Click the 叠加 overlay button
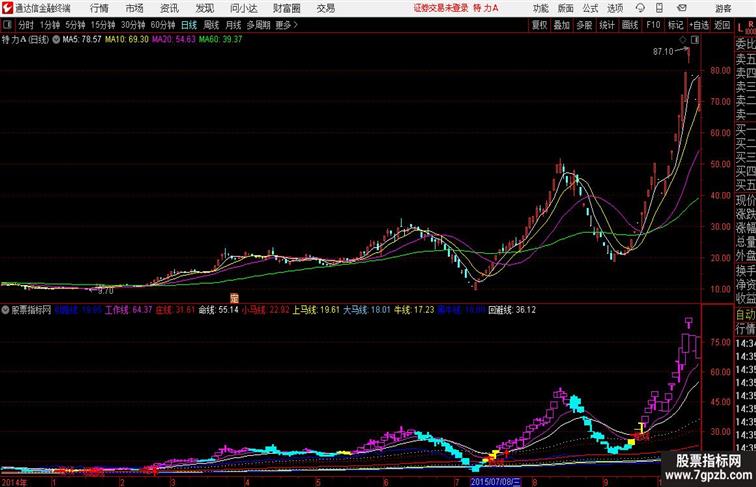756x487 pixels. pyautogui.click(x=562, y=25)
